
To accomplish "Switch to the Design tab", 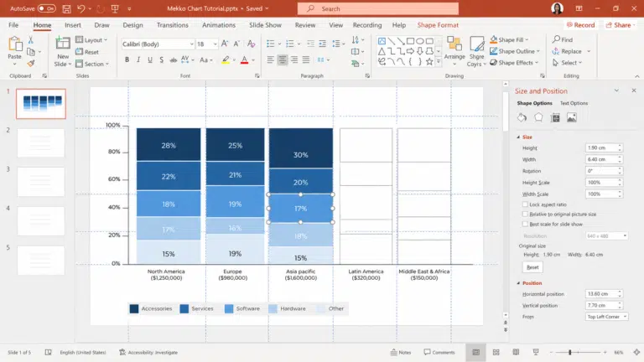I will pos(132,25).
